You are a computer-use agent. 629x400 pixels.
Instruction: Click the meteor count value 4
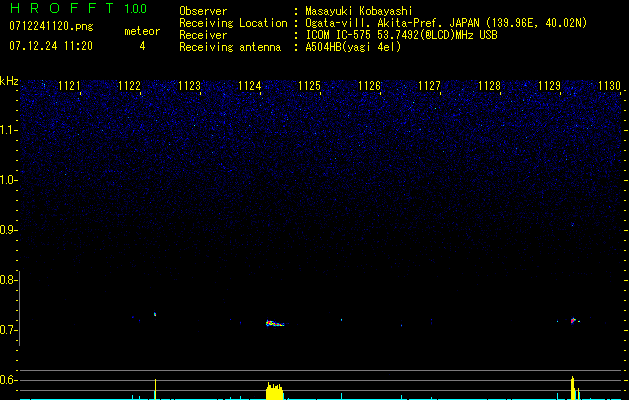[142, 46]
